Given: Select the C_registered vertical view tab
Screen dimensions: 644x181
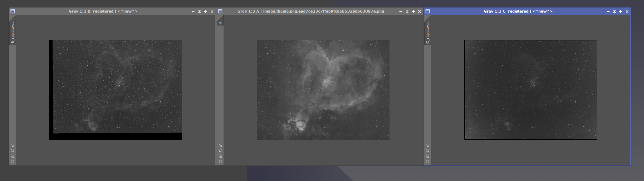Looking at the screenshot, I should 428,32.
